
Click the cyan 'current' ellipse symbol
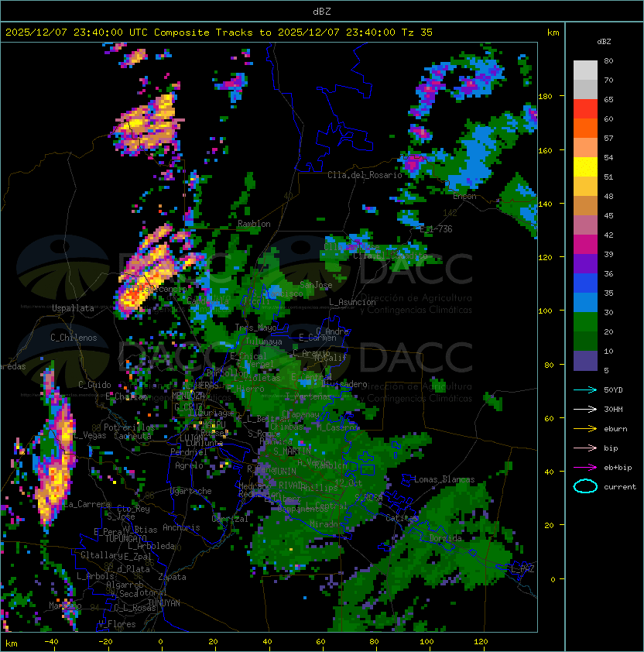585,486
